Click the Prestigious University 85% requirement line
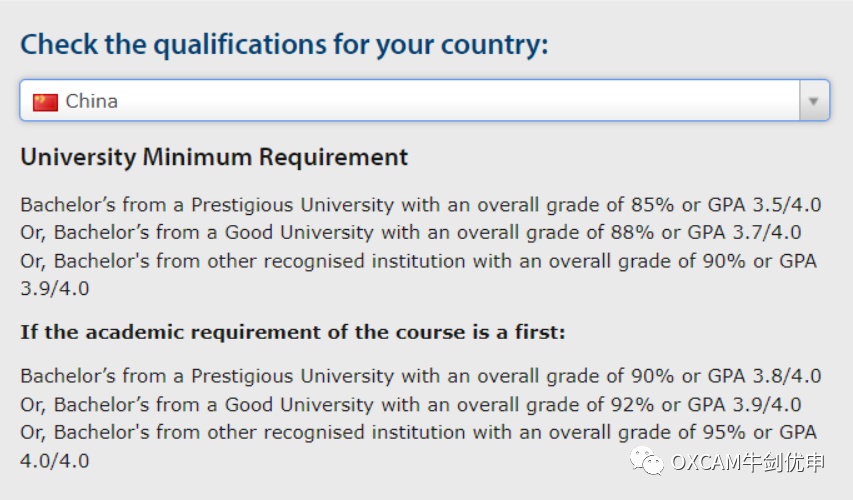853x500 pixels. [x=421, y=205]
